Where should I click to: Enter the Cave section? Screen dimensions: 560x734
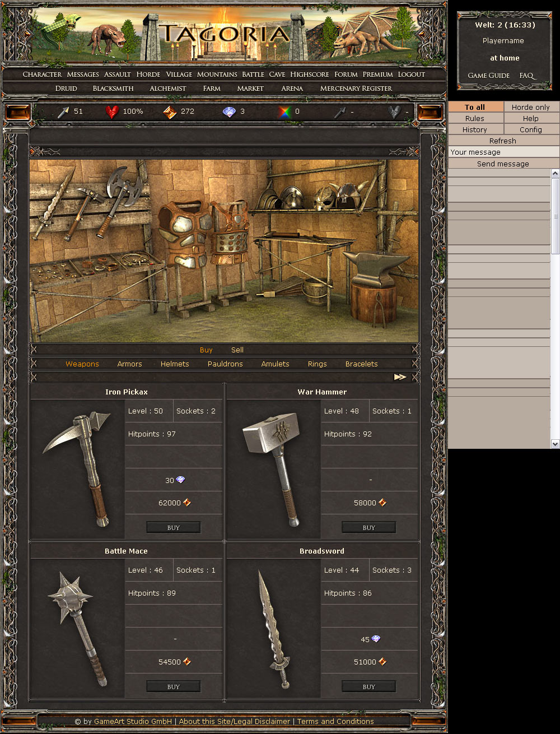277,74
